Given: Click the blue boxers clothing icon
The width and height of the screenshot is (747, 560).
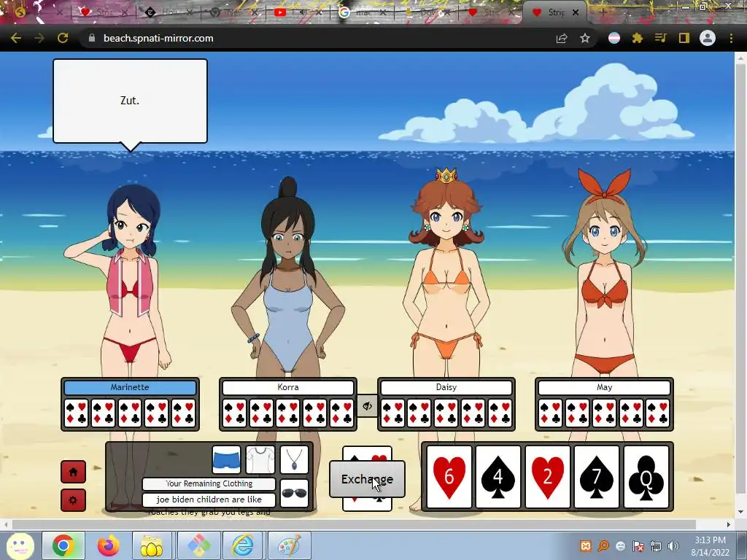Looking at the screenshot, I should pos(226,459).
